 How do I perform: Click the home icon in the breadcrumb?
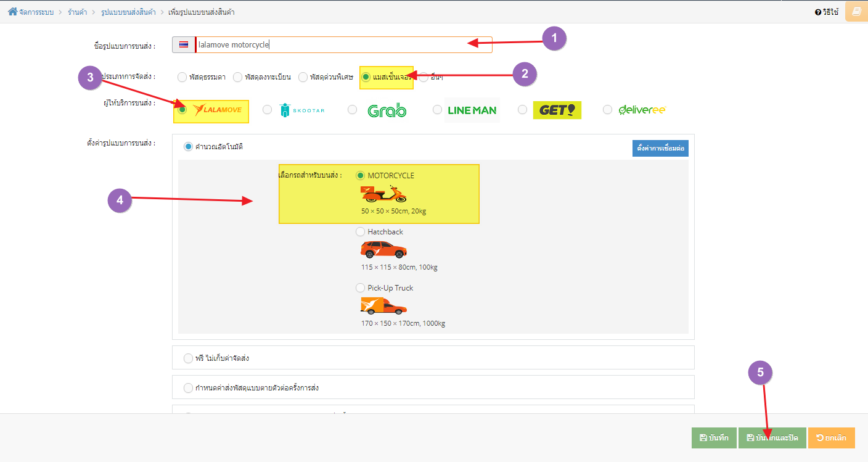pyautogui.click(x=12, y=12)
